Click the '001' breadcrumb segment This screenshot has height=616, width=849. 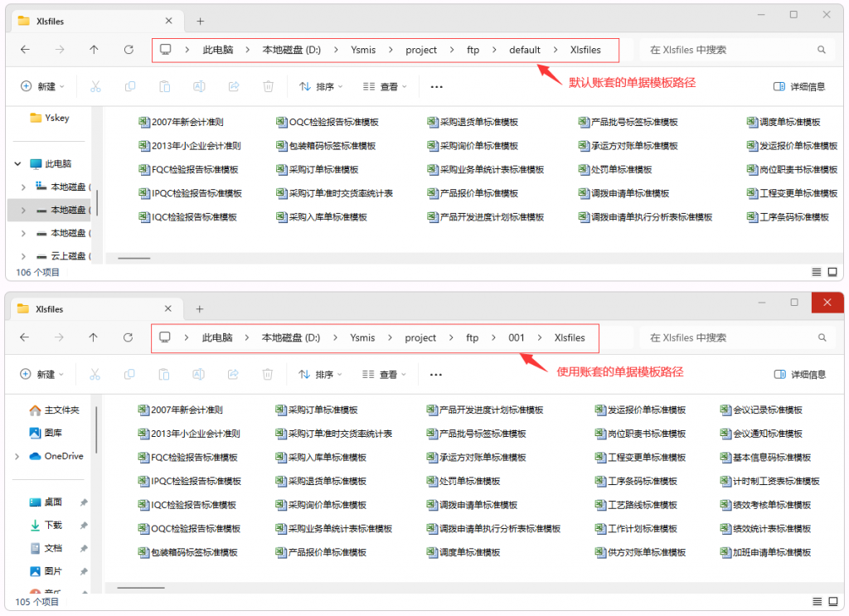click(x=517, y=337)
